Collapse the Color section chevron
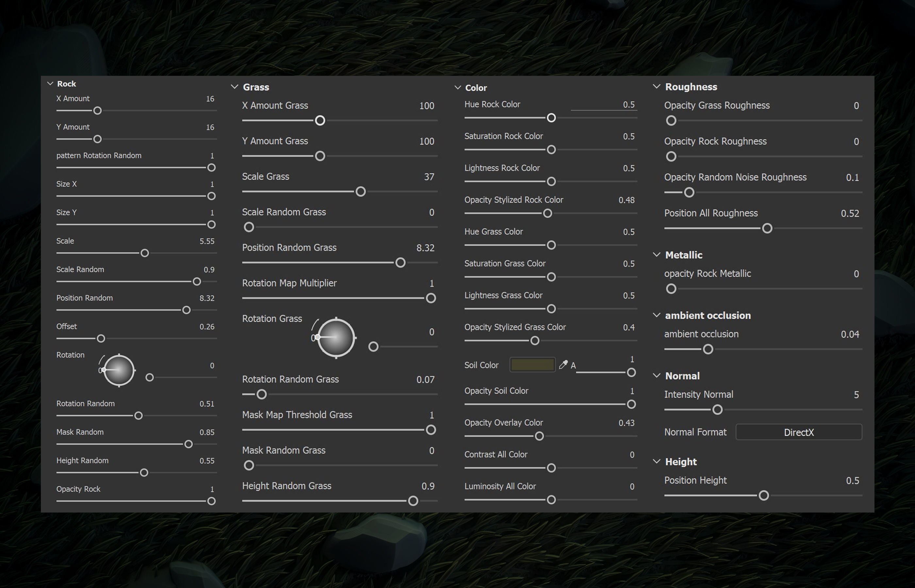 point(457,88)
